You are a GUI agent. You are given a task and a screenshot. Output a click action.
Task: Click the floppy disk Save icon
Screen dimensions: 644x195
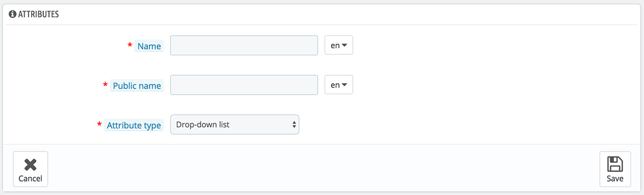click(x=615, y=164)
